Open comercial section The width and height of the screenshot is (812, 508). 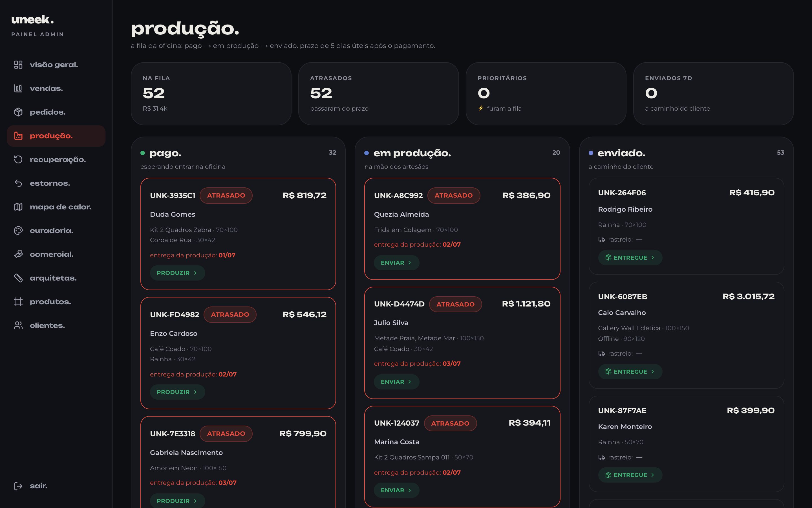pos(56,254)
